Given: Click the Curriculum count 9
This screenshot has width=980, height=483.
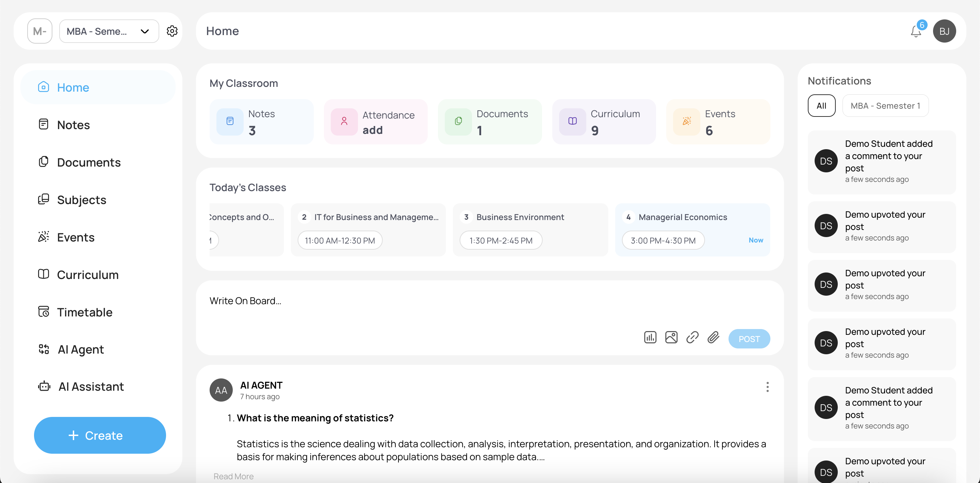Looking at the screenshot, I should [x=594, y=131].
